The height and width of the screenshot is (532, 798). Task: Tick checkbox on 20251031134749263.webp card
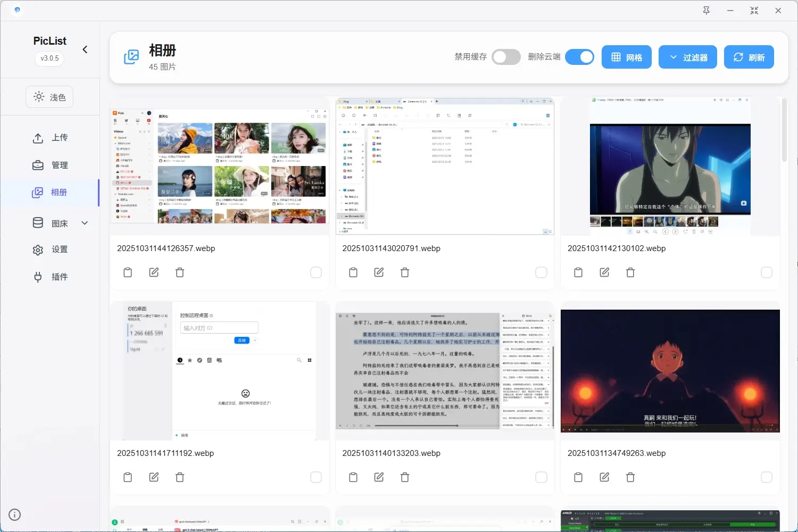pos(767,477)
